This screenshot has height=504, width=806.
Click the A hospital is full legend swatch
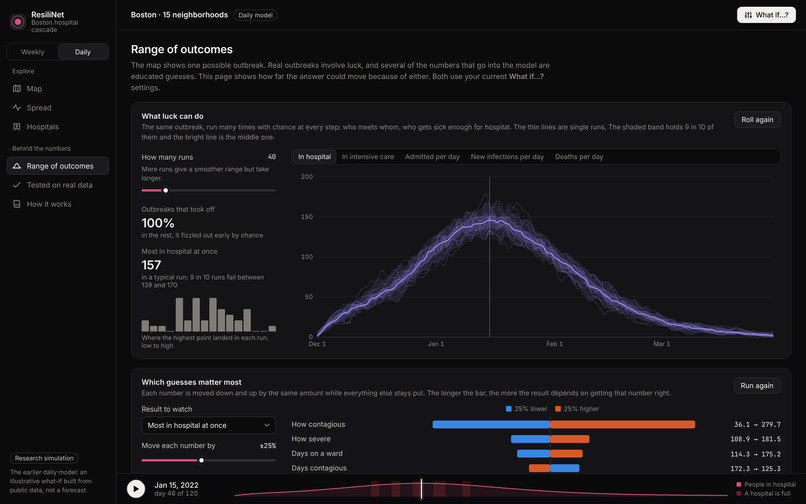point(739,493)
